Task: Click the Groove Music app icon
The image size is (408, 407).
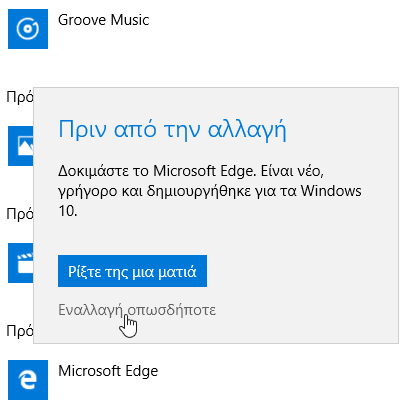Action: tap(28, 29)
